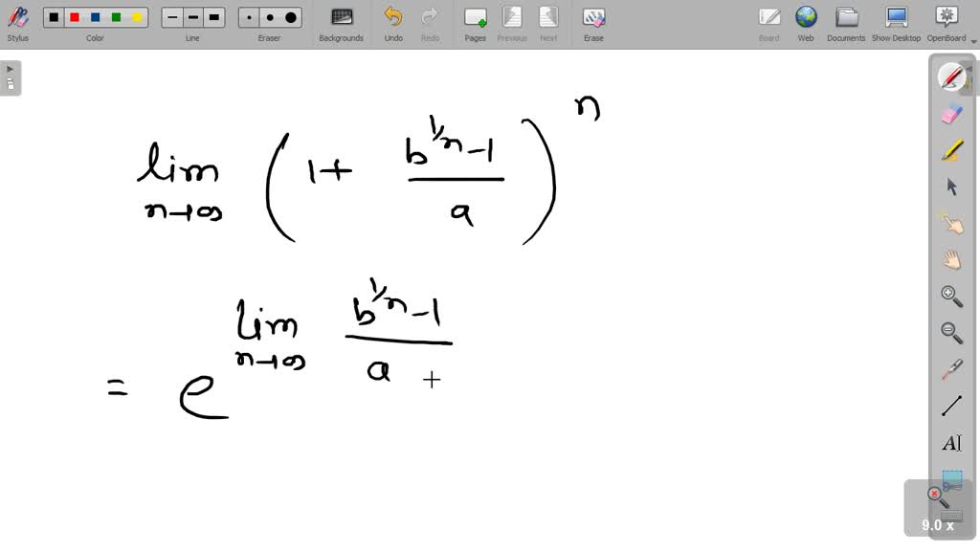980x551 pixels.
Task: Choose the hand tool to pan the board
Action: pos(952,258)
